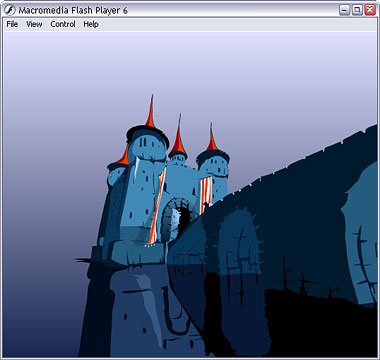The height and width of the screenshot is (360, 380).
Task: Click the long striped banner left of the gate
Action: pos(158,206)
